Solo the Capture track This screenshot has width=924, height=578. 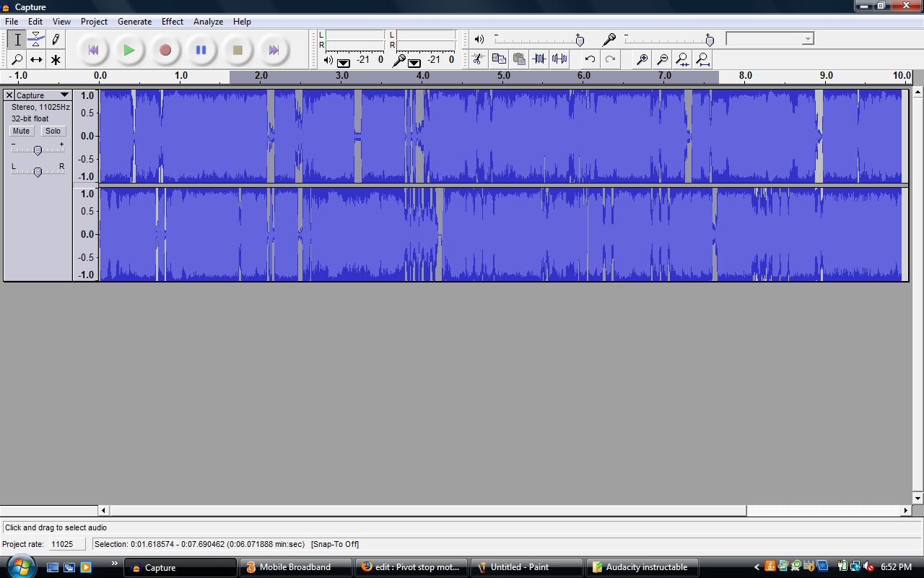pos(53,131)
